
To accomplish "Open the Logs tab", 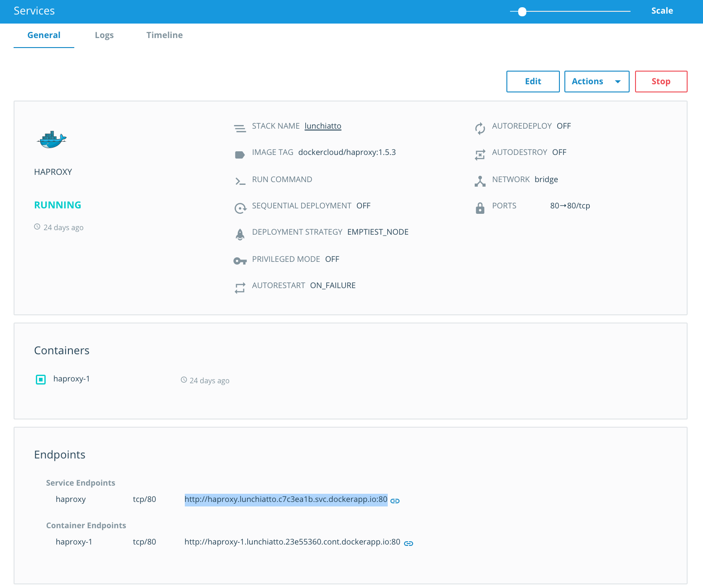I will click(x=104, y=35).
